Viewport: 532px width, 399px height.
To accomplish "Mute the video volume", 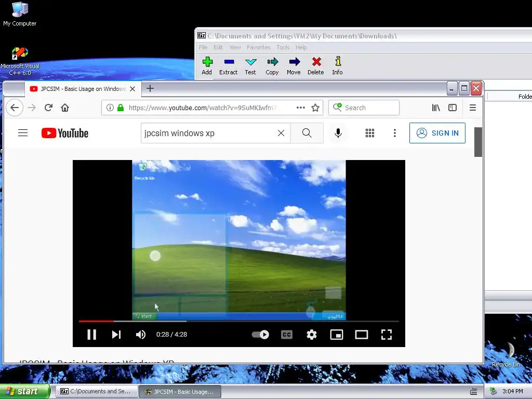I will click(141, 335).
